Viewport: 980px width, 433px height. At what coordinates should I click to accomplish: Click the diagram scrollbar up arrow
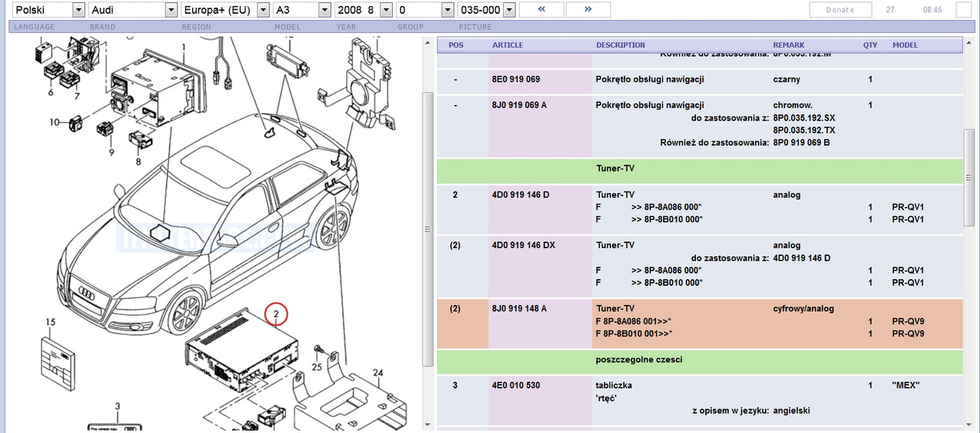pyautogui.click(x=429, y=42)
